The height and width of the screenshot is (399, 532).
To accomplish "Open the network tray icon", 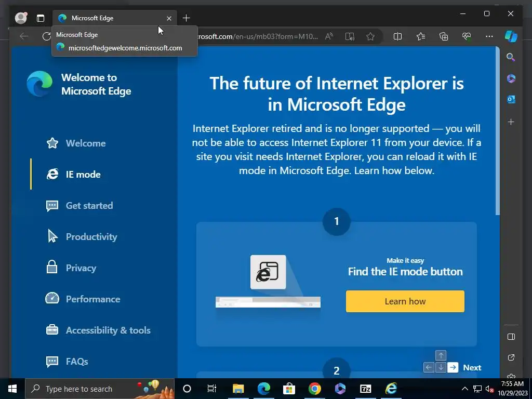I will click(x=477, y=389).
